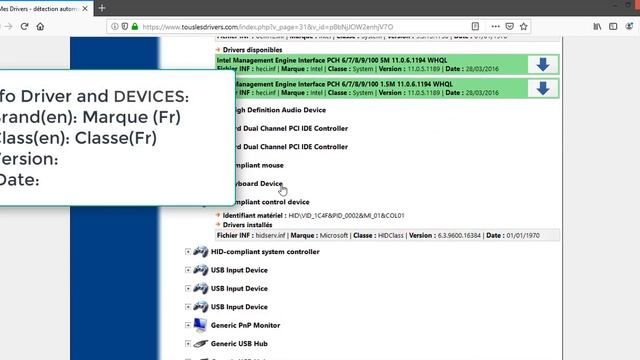Show the sidebars icon
This screenshot has height=360, width=640.
613,27
